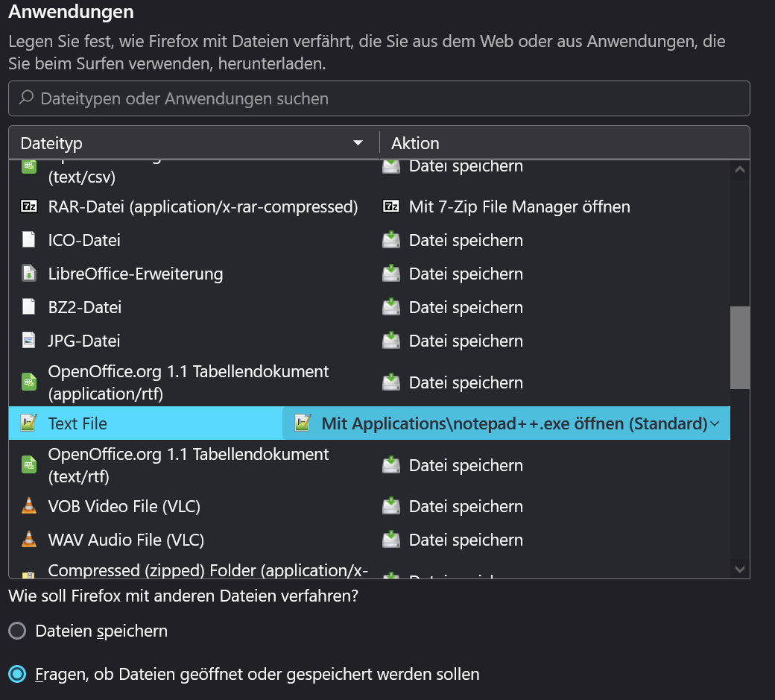The image size is (775, 700).
Task: Click 'Datei speichern' action for JPG-Datei
Action: click(x=466, y=341)
